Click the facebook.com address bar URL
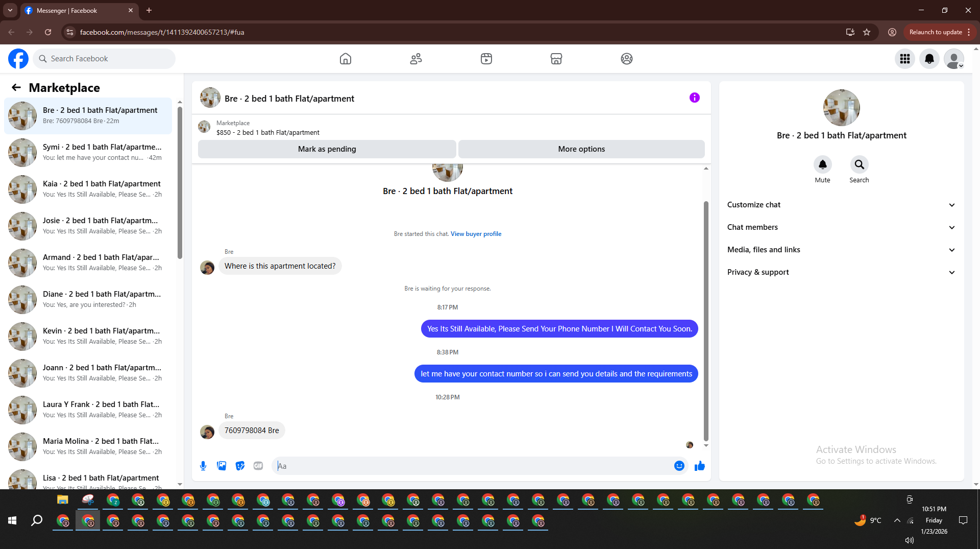The image size is (980, 549). (x=162, y=32)
